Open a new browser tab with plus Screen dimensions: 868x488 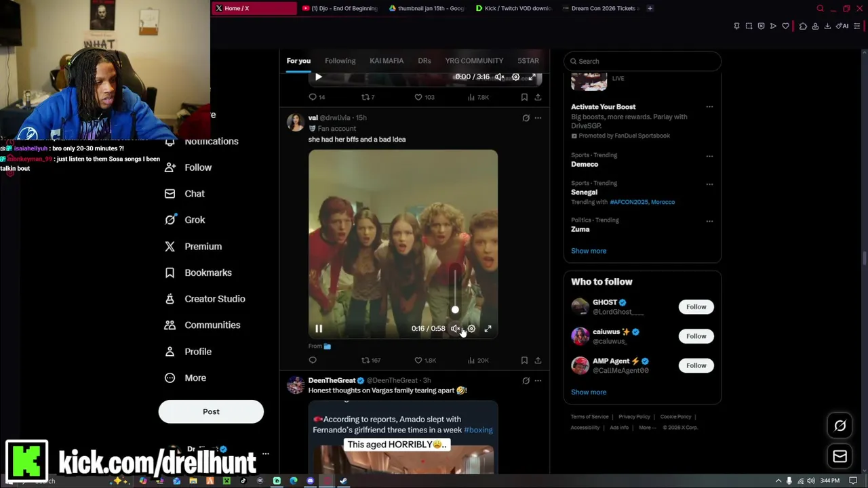pyautogui.click(x=650, y=8)
